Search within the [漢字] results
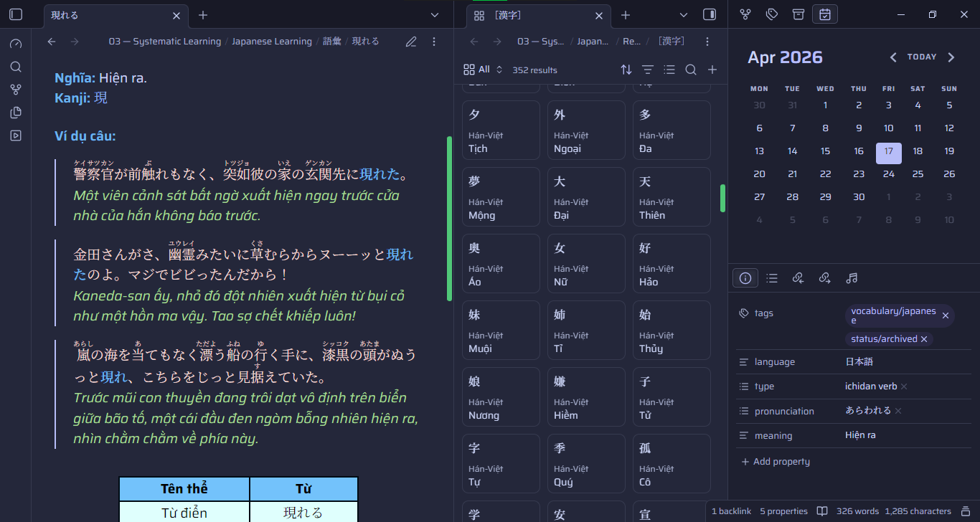This screenshot has height=522, width=980. click(x=691, y=70)
